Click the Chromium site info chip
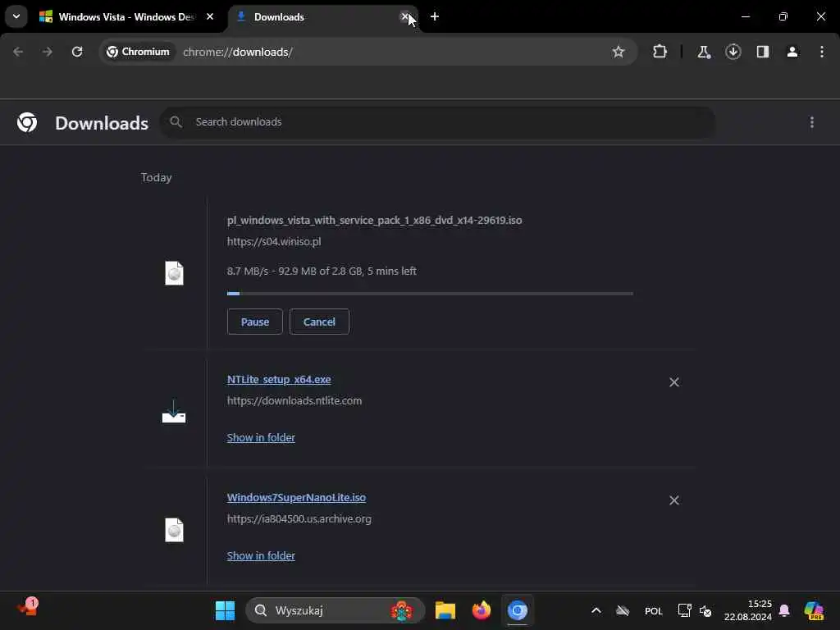This screenshot has width=840, height=630. [138, 52]
